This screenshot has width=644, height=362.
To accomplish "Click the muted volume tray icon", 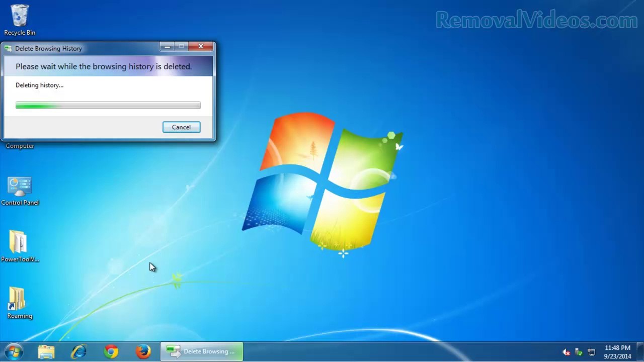I will [x=567, y=352].
